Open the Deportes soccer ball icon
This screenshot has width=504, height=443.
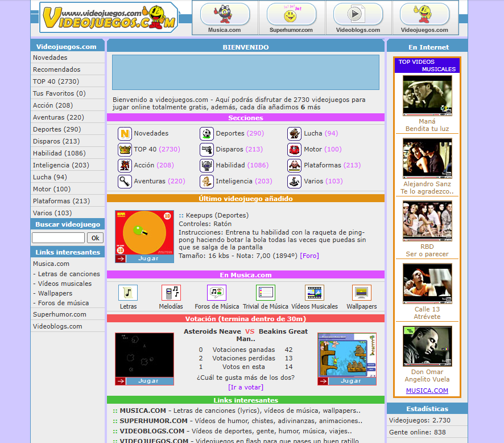(206, 134)
